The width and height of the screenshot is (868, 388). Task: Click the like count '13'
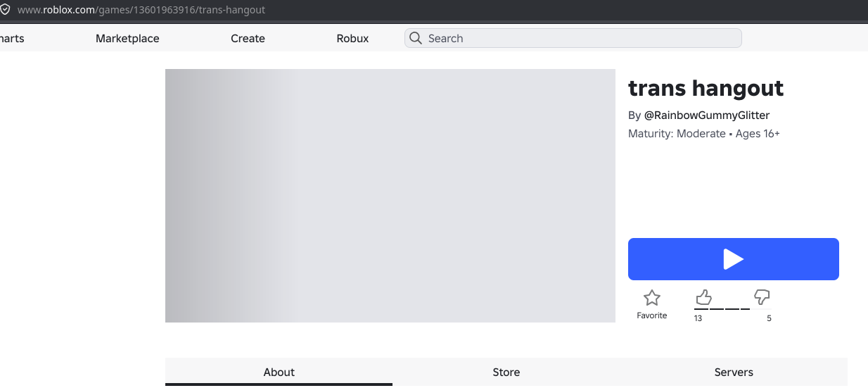[698, 318]
